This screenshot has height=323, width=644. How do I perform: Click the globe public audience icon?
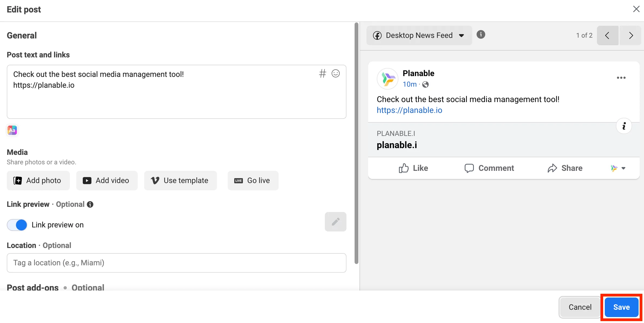(x=425, y=85)
